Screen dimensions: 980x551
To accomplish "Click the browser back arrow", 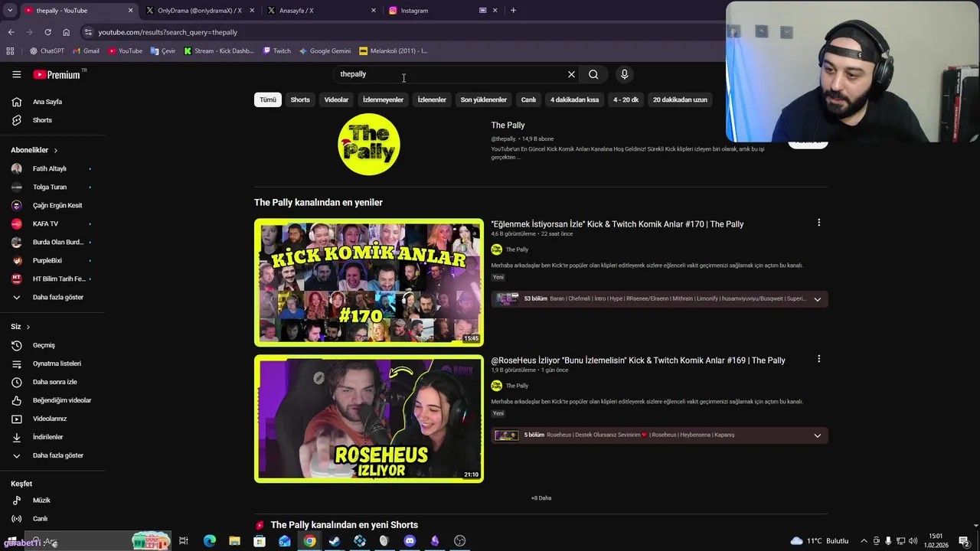I will pos(11,32).
